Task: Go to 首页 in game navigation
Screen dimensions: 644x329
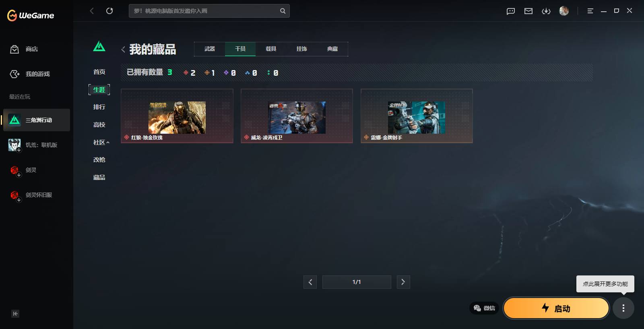Action: (x=99, y=72)
